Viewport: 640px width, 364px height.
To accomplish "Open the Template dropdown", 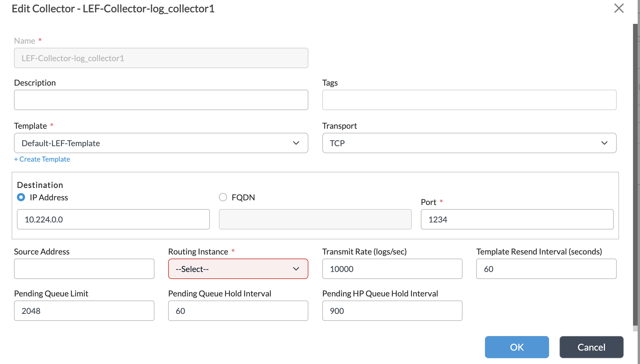I will [161, 143].
